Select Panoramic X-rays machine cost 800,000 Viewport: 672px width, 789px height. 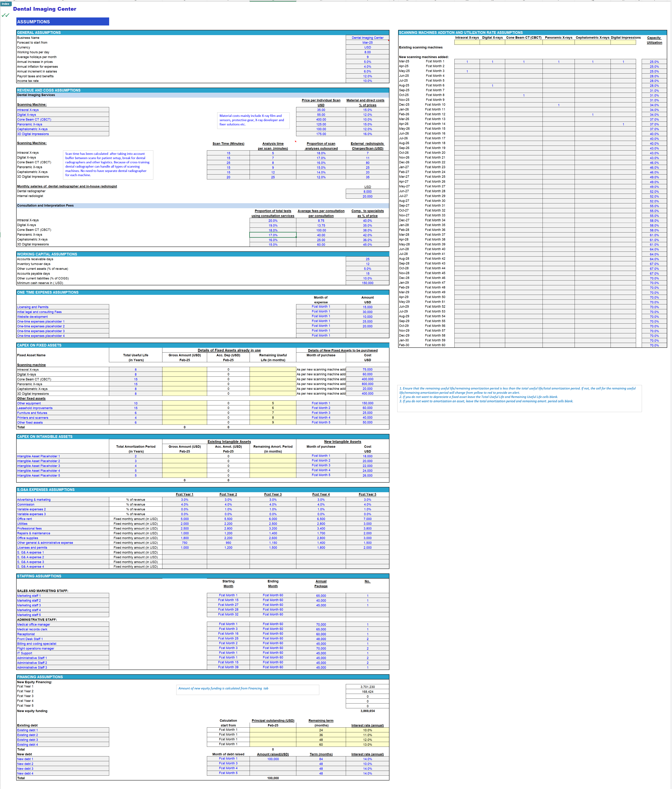click(367, 384)
